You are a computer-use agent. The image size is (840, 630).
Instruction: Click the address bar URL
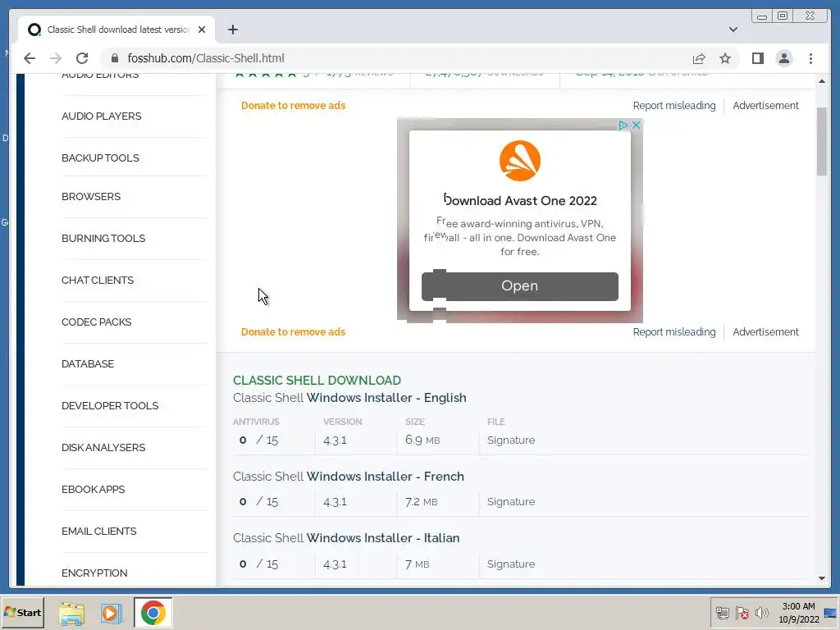(206, 58)
